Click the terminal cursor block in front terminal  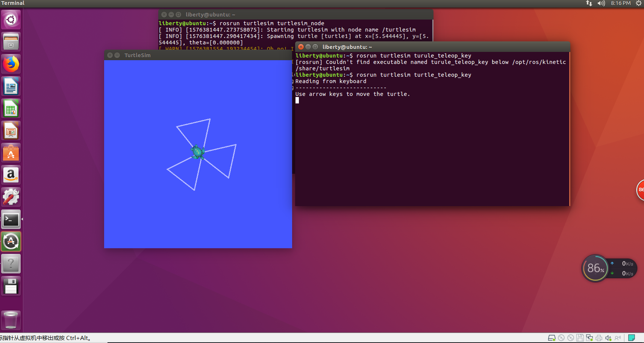(x=297, y=100)
